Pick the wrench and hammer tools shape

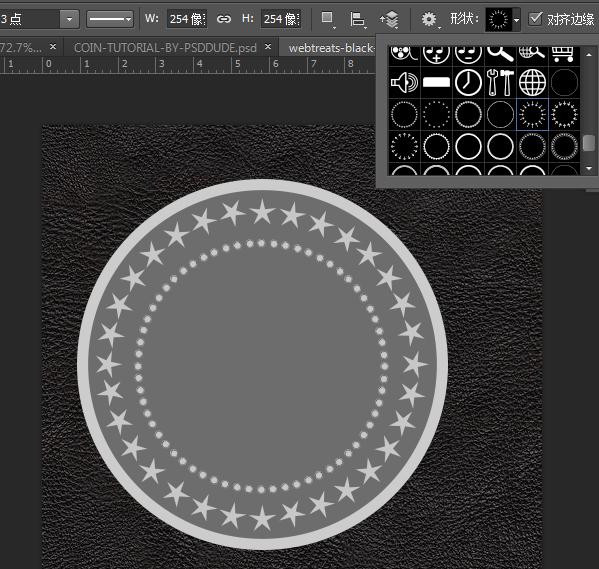[x=500, y=83]
